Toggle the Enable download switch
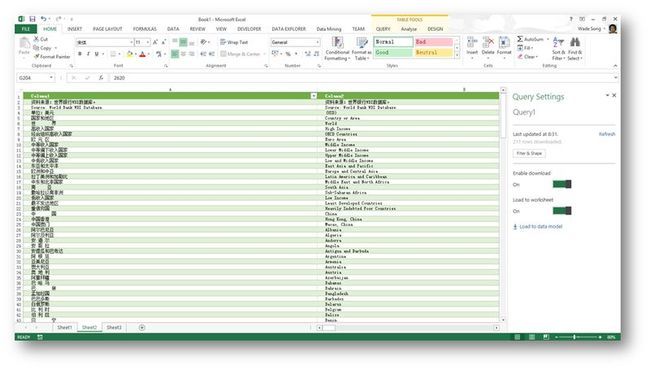650x370 pixels. 562,184
